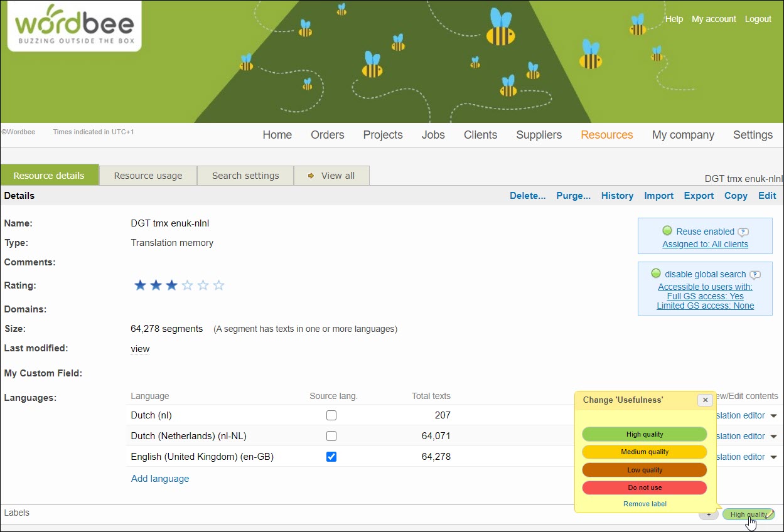784x532 pixels.
Task: Check source language box for Dutch (nl)
Action: pos(331,415)
